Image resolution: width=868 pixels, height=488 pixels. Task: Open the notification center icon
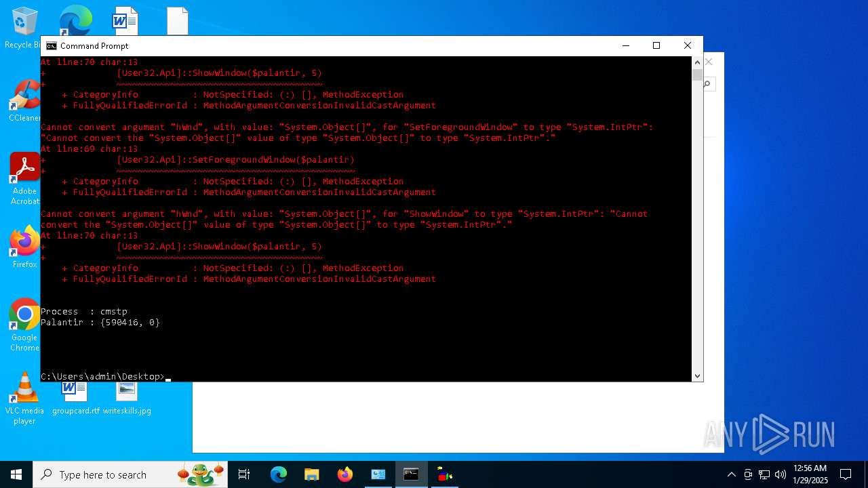point(846,474)
